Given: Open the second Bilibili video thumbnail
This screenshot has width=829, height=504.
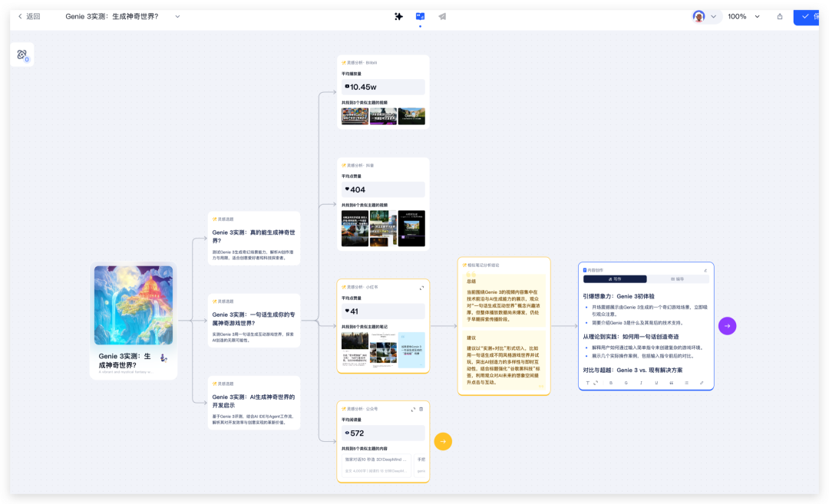Looking at the screenshot, I should (383, 117).
